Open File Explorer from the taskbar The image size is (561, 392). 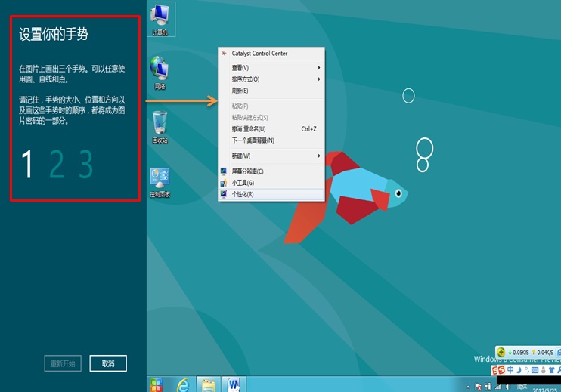209,385
